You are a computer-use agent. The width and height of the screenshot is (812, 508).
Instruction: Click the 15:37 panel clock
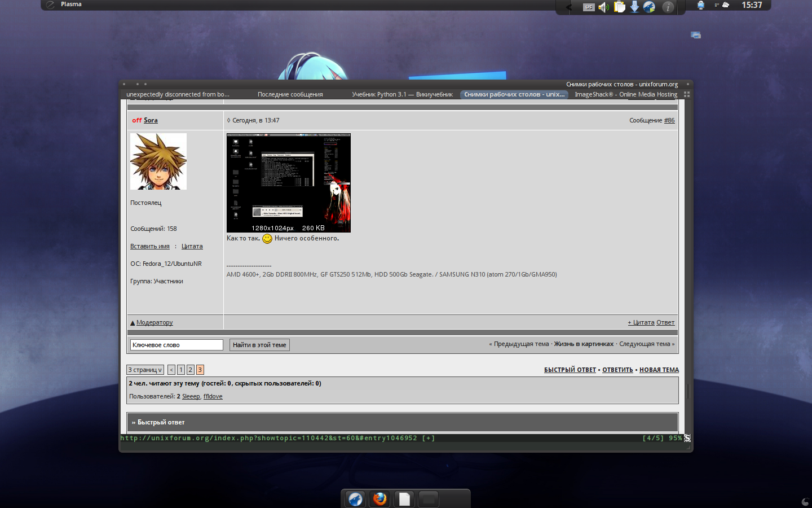coord(752,5)
